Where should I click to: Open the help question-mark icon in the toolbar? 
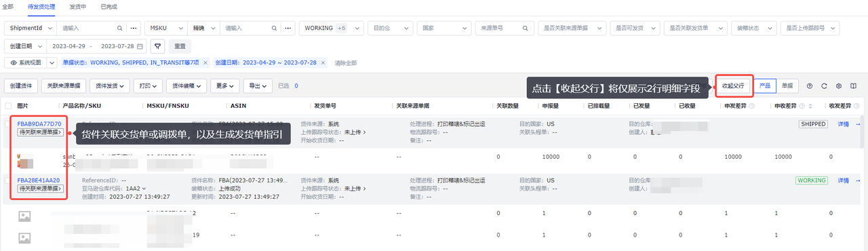click(x=809, y=86)
